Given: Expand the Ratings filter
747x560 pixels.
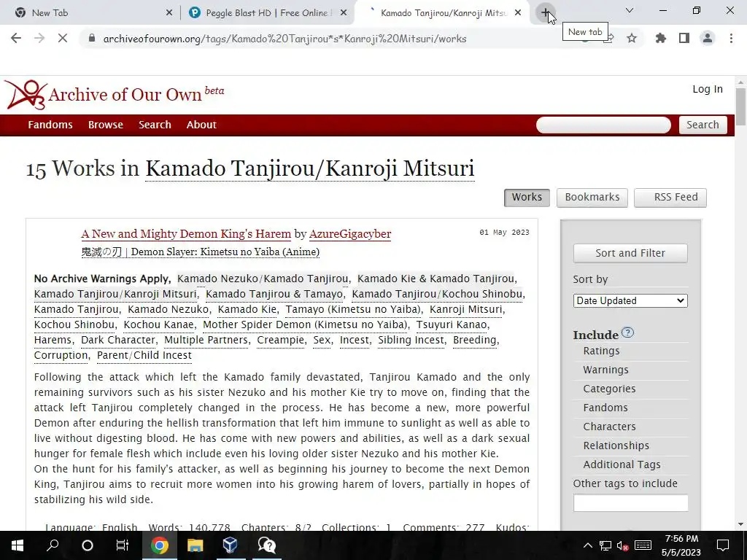Looking at the screenshot, I should (x=601, y=351).
